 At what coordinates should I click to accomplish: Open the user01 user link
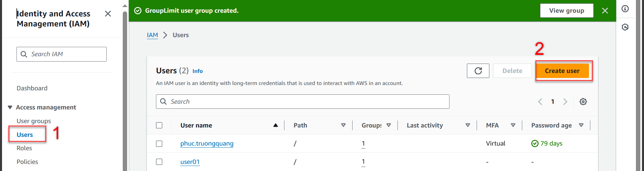point(190,162)
